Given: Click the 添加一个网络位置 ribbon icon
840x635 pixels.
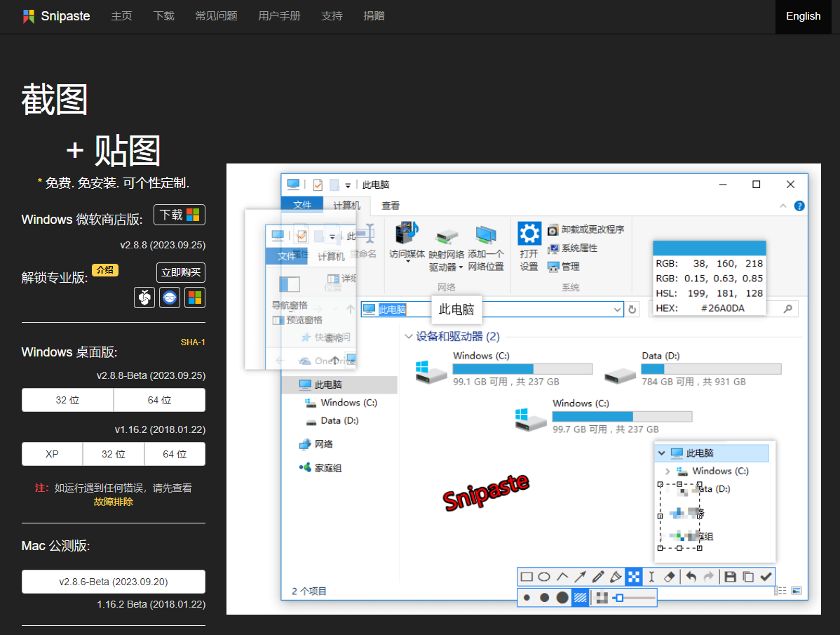Looking at the screenshot, I should [486, 235].
